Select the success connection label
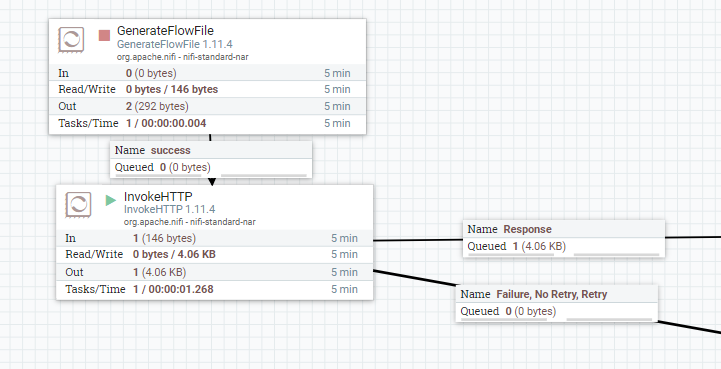The width and height of the screenshot is (721, 369). pyautogui.click(x=211, y=150)
